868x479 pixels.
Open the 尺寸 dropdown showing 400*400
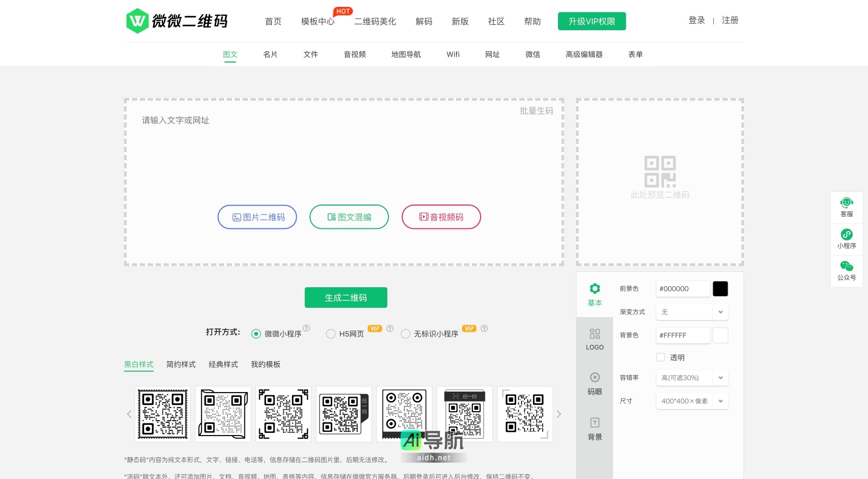(692, 401)
